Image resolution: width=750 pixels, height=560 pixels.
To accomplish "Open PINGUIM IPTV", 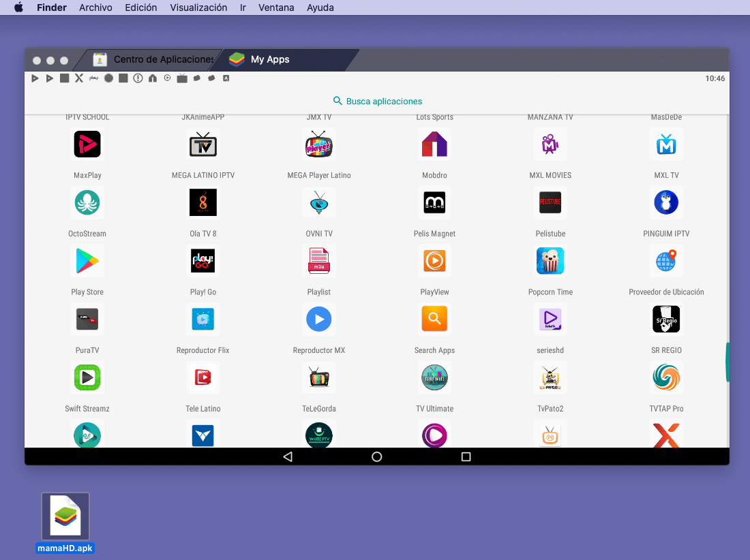I will click(666, 202).
